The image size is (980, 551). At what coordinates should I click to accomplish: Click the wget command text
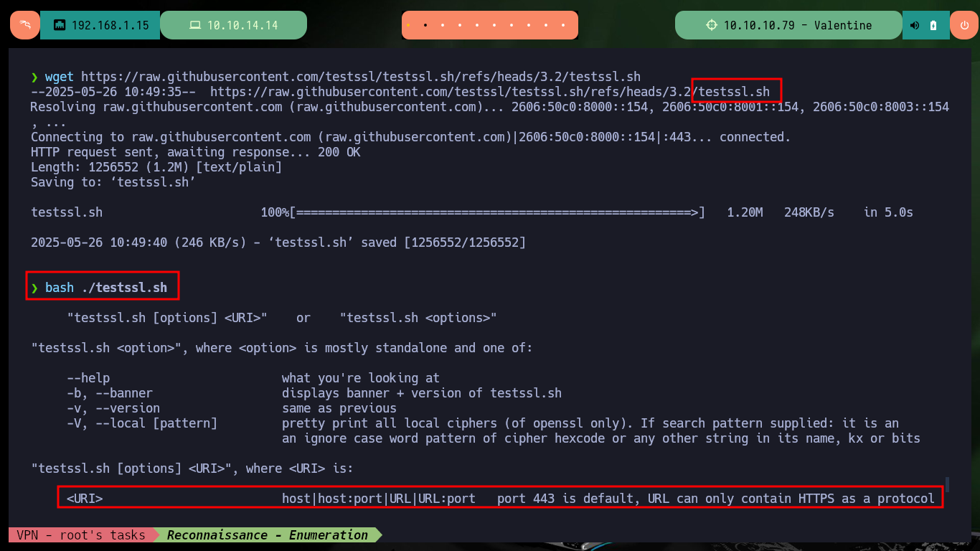coord(60,77)
